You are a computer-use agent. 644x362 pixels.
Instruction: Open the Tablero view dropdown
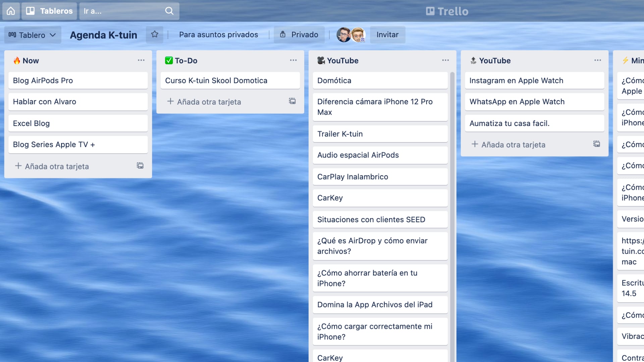33,35
